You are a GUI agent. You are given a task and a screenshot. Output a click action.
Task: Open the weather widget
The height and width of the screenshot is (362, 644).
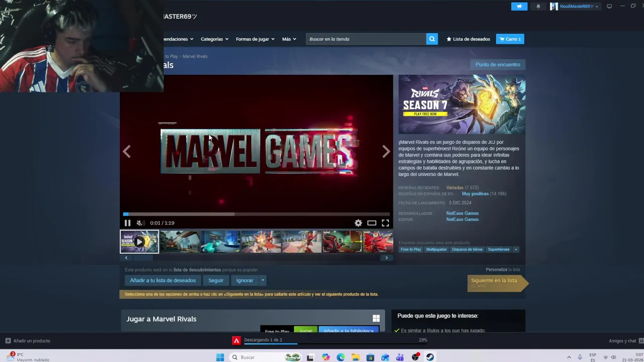(x=28, y=357)
